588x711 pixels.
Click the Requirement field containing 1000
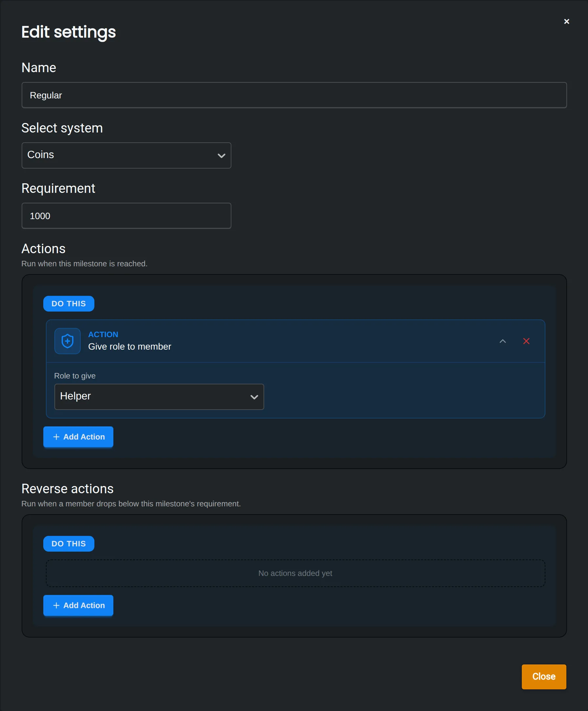tap(126, 216)
